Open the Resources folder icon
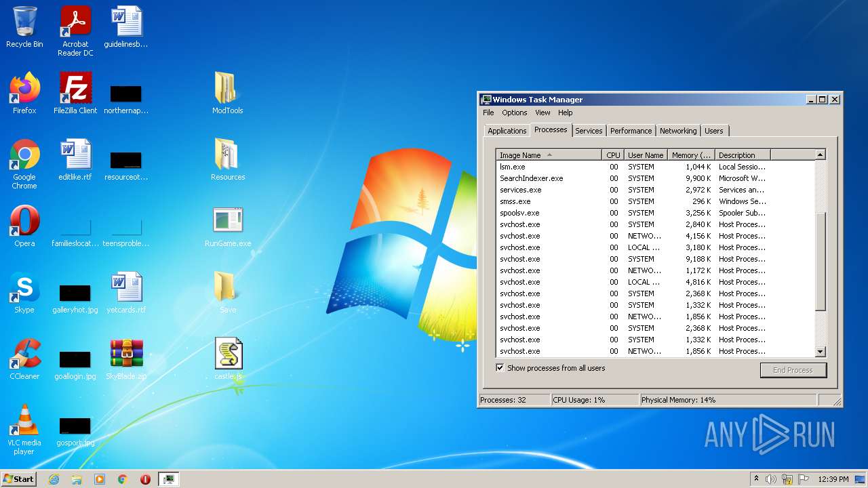This screenshot has height=488, width=868. click(227, 160)
